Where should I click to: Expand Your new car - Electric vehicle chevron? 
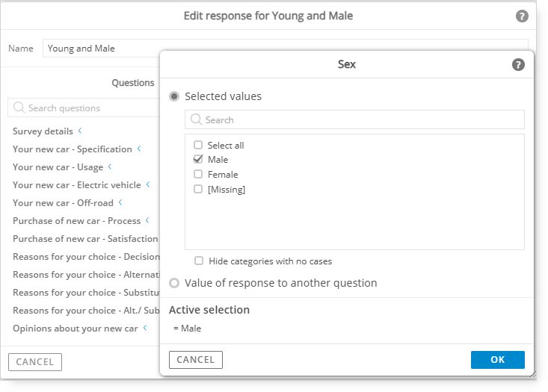tap(148, 184)
